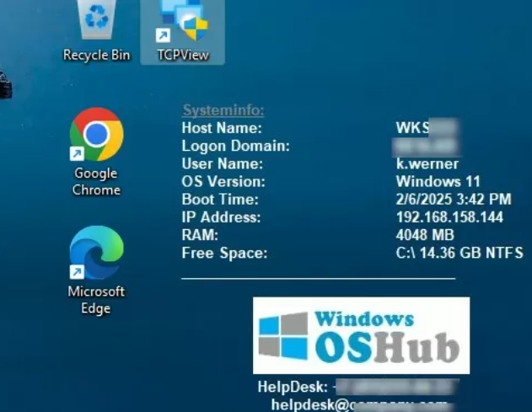Click the OS Version: label
This screenshot has width=532, height=412.
(x=223, y=182)
